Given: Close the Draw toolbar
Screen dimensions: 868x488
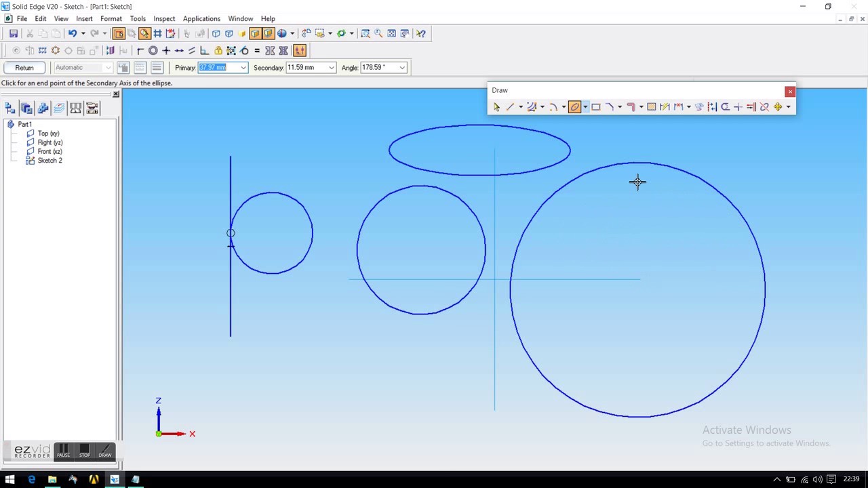Looking at the screenshot, I should pos(790,91).
